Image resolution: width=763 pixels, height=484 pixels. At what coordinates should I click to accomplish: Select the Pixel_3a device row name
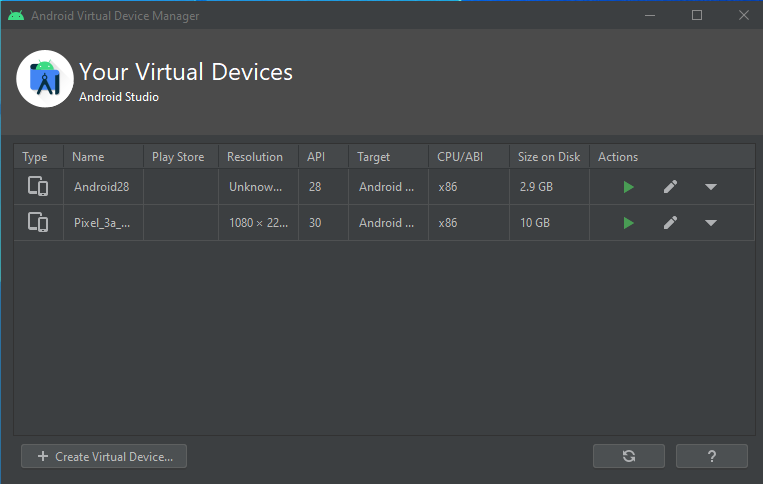(101, 223)
